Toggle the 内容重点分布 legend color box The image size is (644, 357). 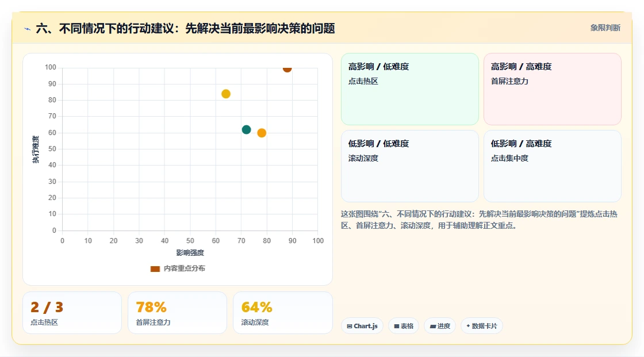click(x=155, y=268)
